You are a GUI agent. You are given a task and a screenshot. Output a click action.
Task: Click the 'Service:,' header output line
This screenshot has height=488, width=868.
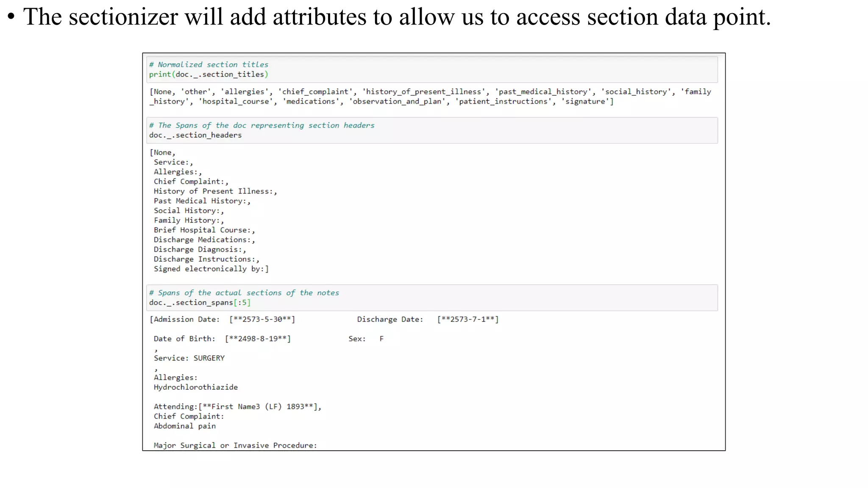tap(173, 162)
